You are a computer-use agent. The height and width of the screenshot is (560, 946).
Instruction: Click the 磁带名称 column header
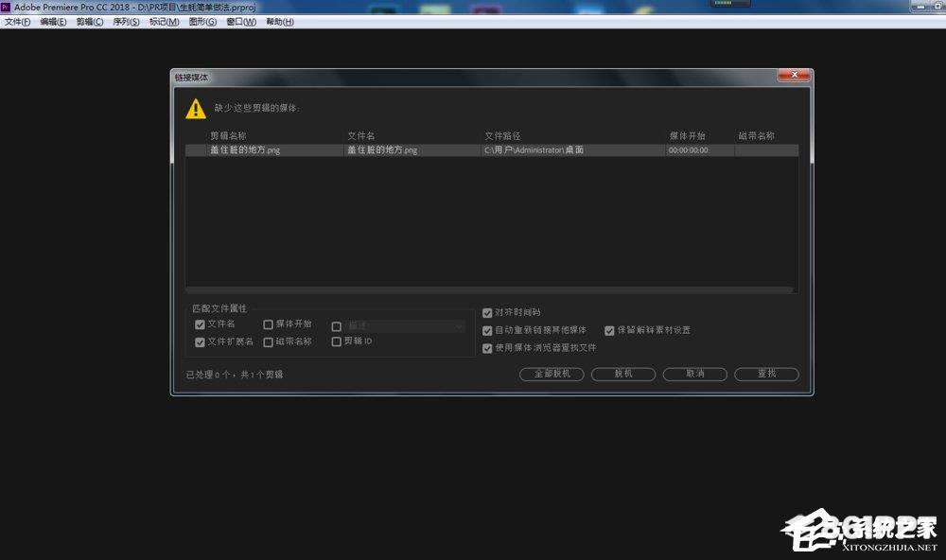tap(757, 136)
